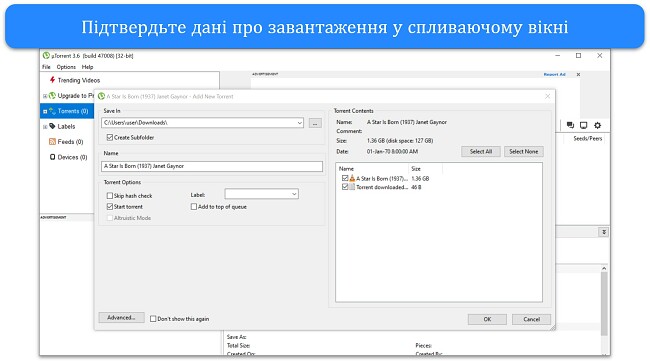Screen dimensions: 650x361
Task: Open Advanced... settings button
Action: click(121, 317)
